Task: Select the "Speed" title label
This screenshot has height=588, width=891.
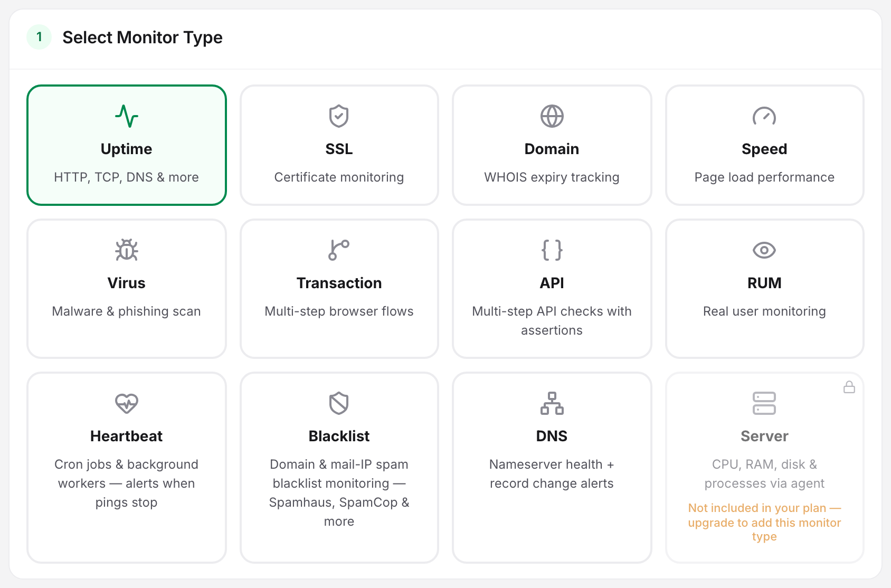Action: [x=764, y=149]
